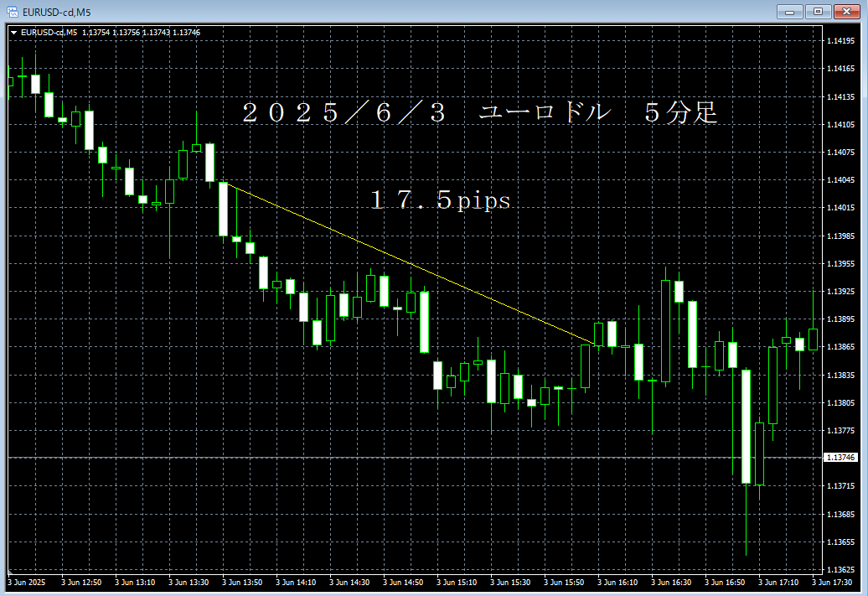The height and width of the screenshot is (596, 868).
Task: Click the 1.13895 level on price scale
Action: 840,319
